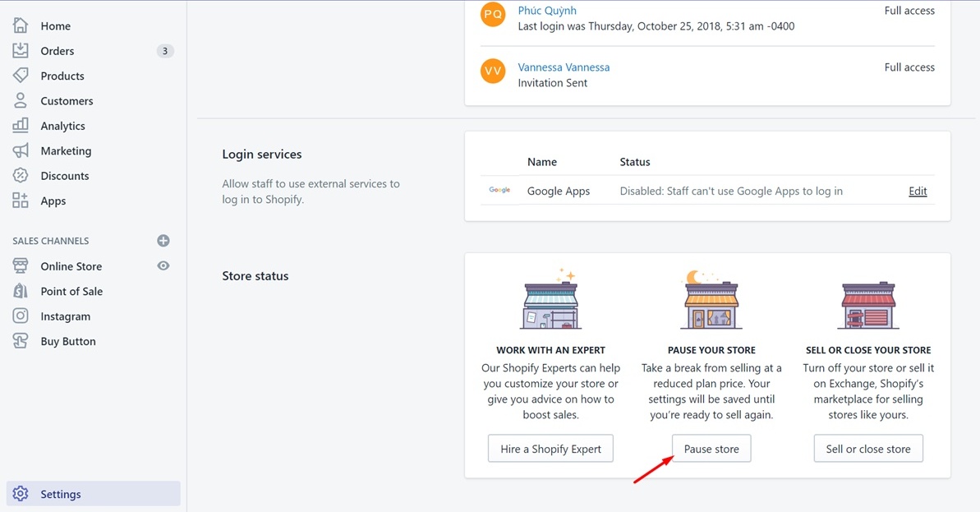Select the Customers person icon

coord(21,101)
